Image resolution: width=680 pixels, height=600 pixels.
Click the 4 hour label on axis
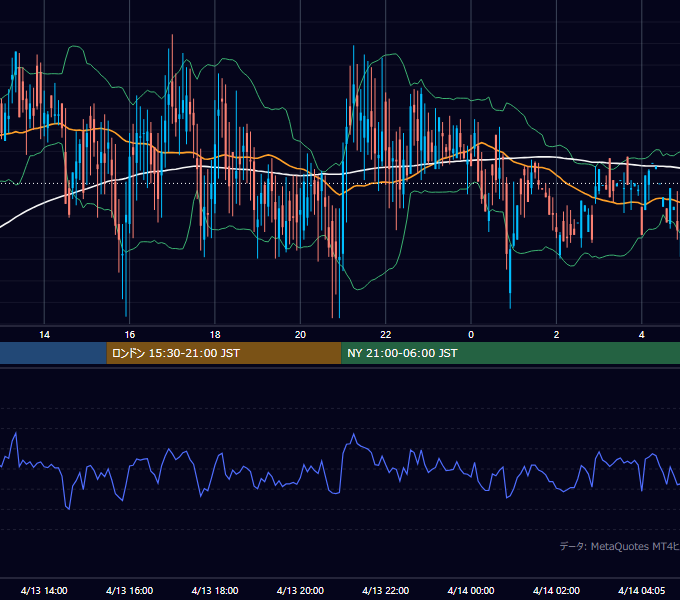(x=641, y=335)
